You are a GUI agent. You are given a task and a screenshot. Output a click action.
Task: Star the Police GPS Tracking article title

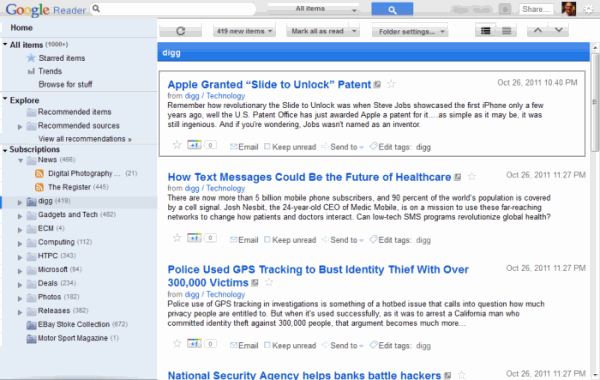point(269,282)
